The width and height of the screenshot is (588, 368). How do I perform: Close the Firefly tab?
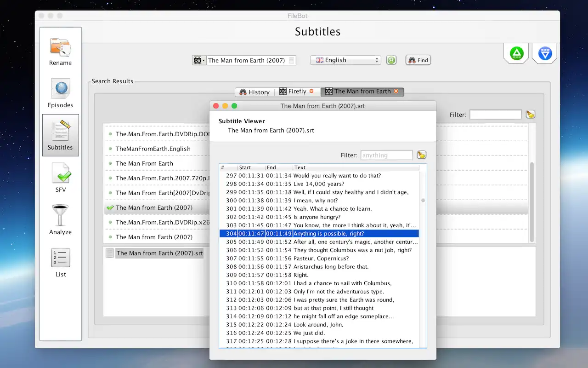coord(311,91)
